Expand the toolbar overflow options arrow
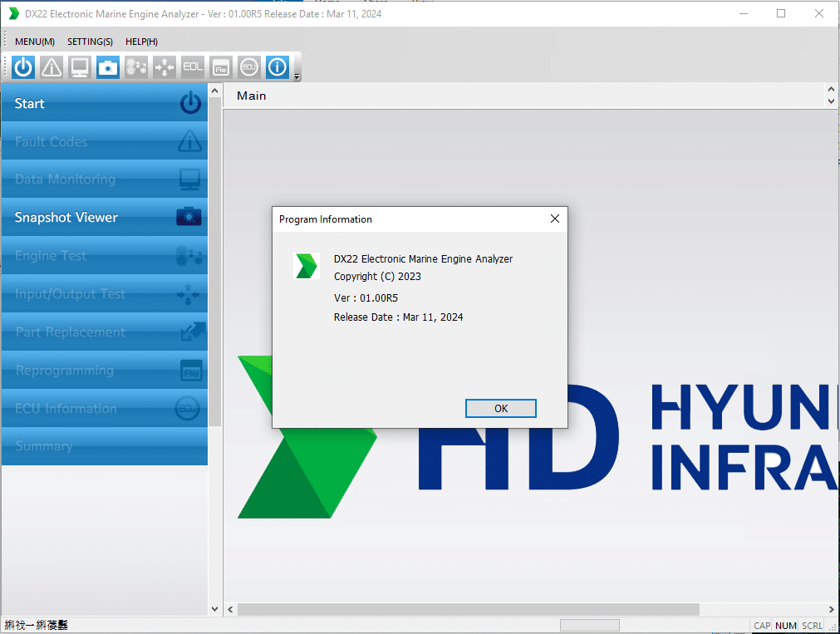Viewport: 840px width, 634px height. (x=297, y=77)
